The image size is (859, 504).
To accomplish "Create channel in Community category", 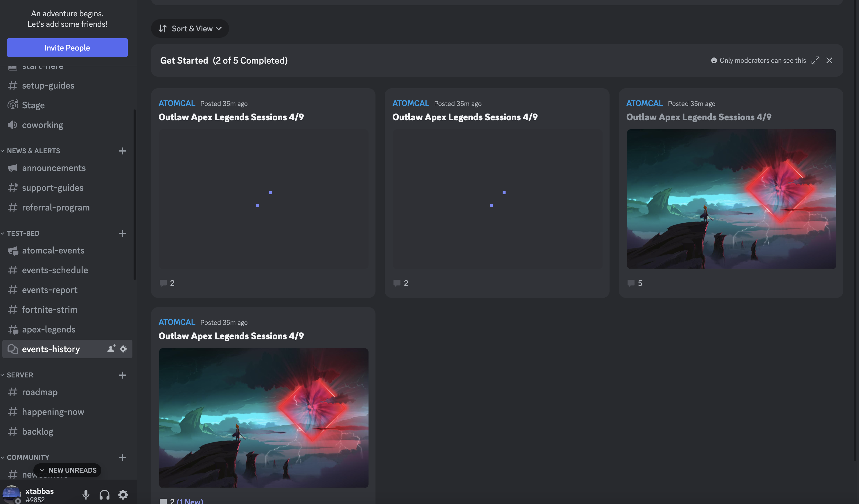I will pos(122,458).
